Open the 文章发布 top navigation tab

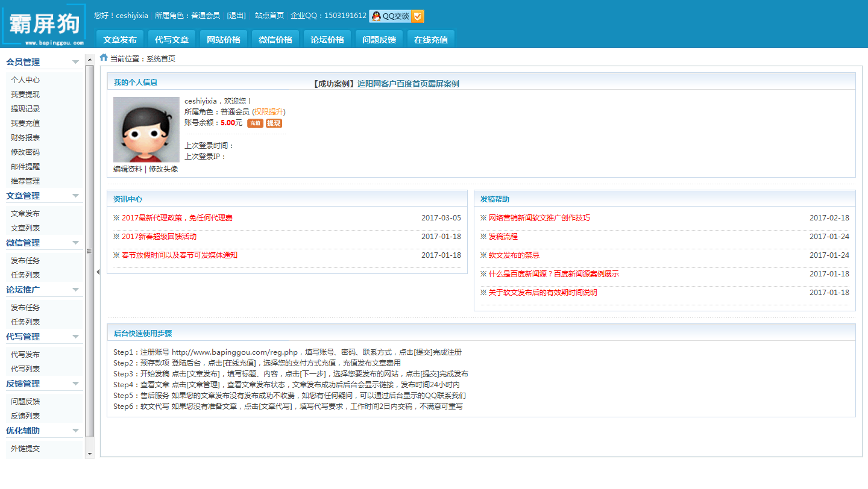pyautogui.click(x=120, y=40)
